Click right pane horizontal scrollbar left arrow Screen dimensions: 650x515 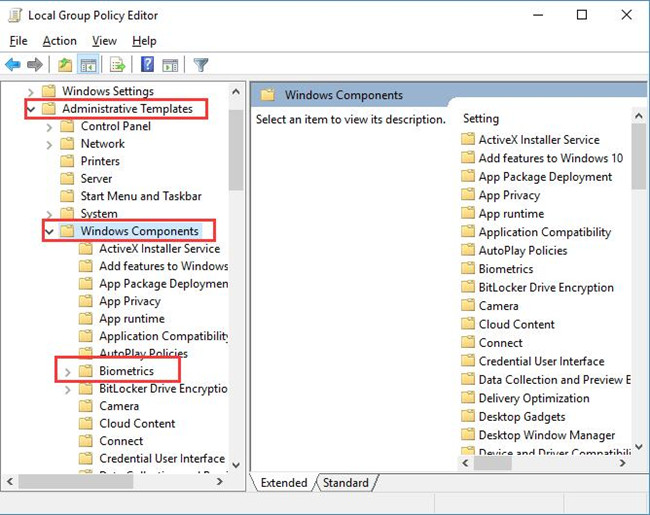pos(465,463)
